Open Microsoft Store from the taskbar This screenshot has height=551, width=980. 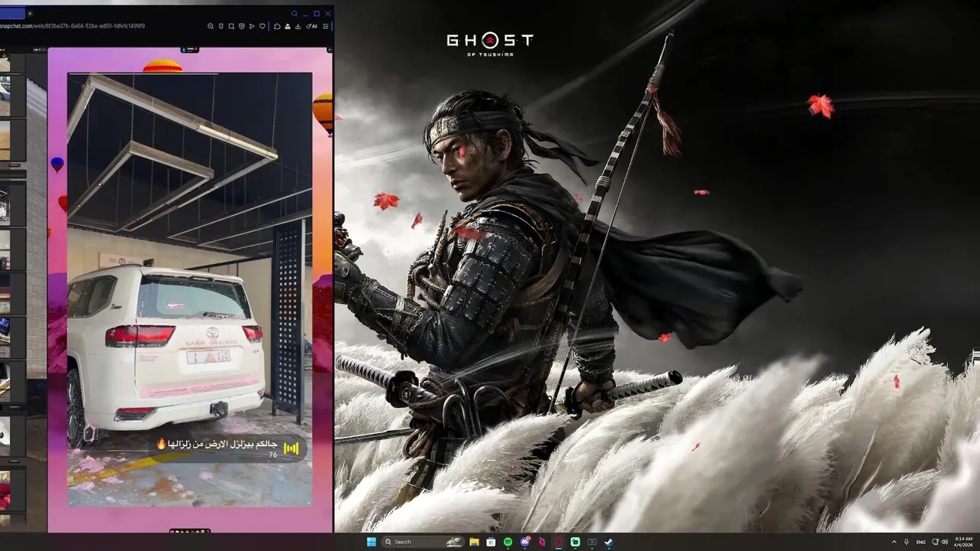tap(491, 542)
